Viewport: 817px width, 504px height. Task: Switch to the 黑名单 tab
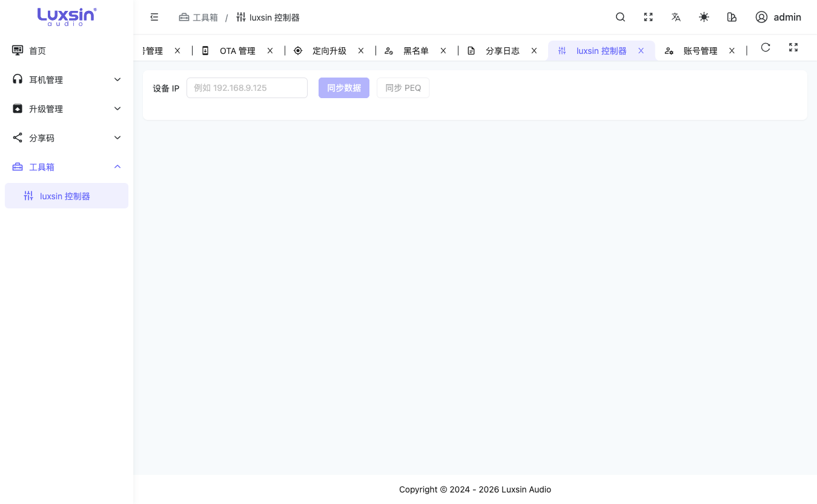tap(415, 51)
